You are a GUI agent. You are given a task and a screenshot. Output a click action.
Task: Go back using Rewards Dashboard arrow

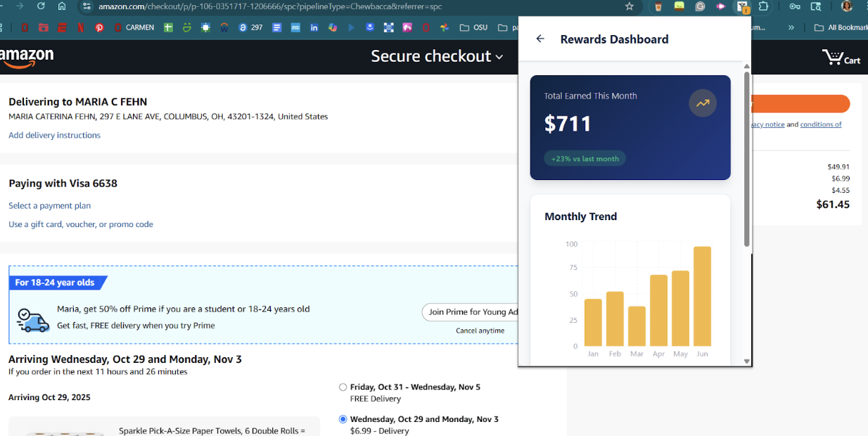pos(540,39)
